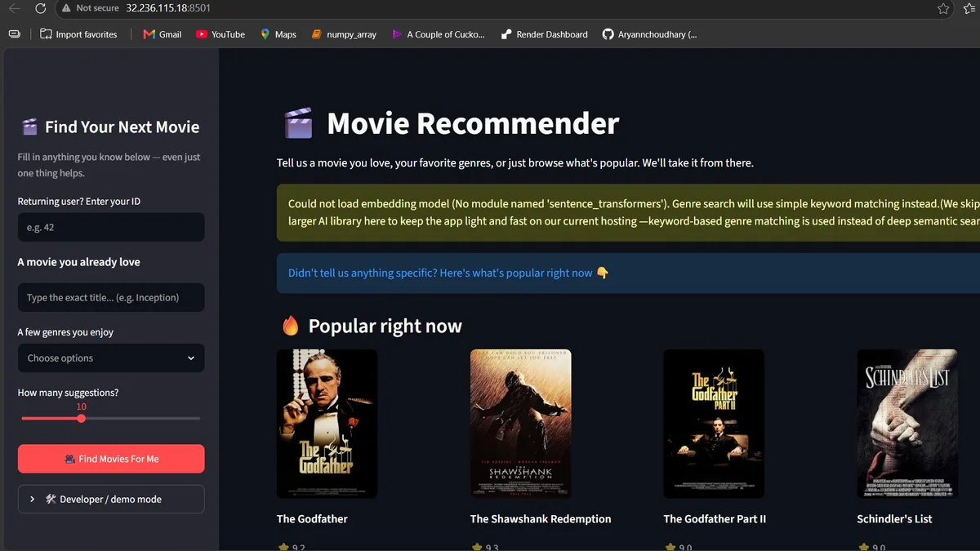Open the genres Choose options dropdown
This screenshot has height=551, width=980.
pyautogui.click(x=111, y=358)
